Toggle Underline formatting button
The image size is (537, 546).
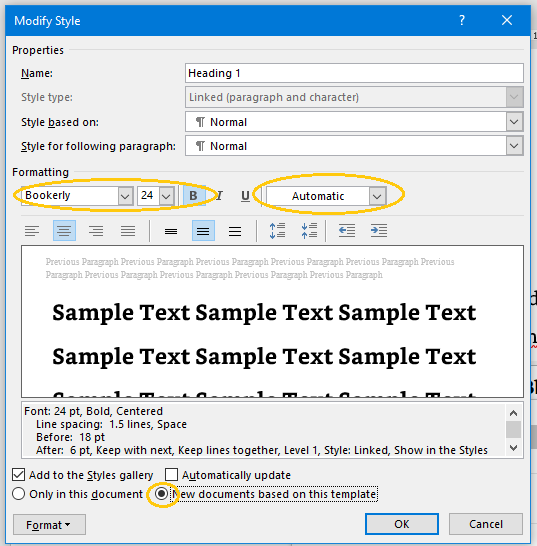pyautogui.click(x=245, y=196)
